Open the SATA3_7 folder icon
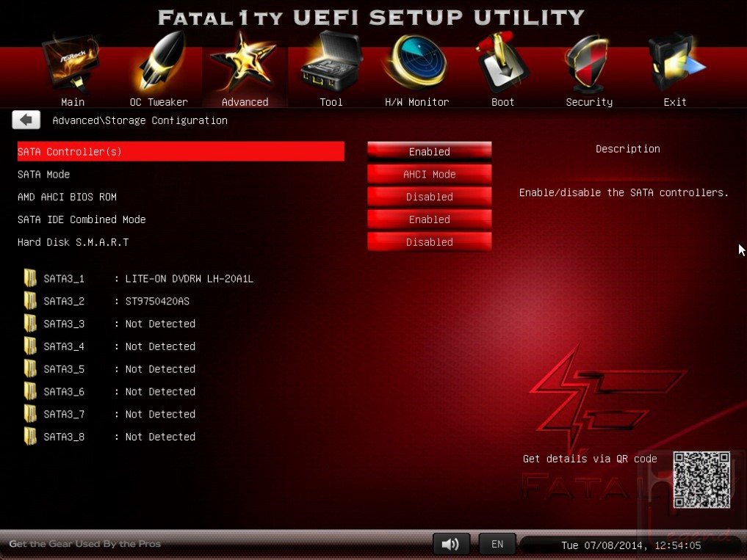 pos(30,414)
